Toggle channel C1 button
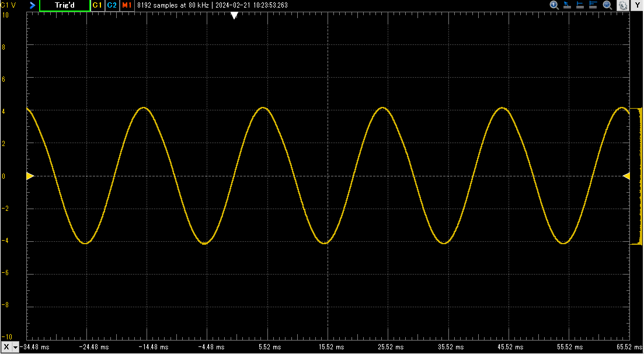The width and height of the screenshot is (644, 354). [x=98, y=5]
